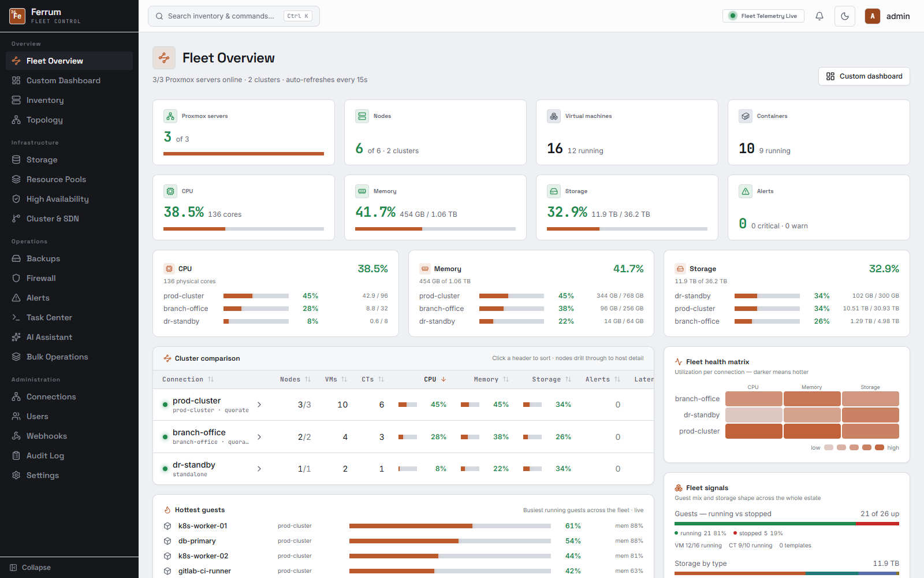924x578 pixels.
Task: Click the dr-standby CPU cell in health matrix
Action: click(x=754, y=415)
